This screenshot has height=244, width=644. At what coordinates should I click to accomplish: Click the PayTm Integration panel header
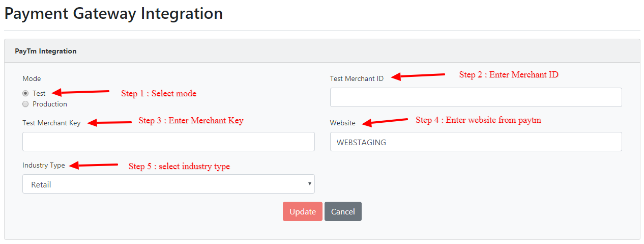[322, 51]
